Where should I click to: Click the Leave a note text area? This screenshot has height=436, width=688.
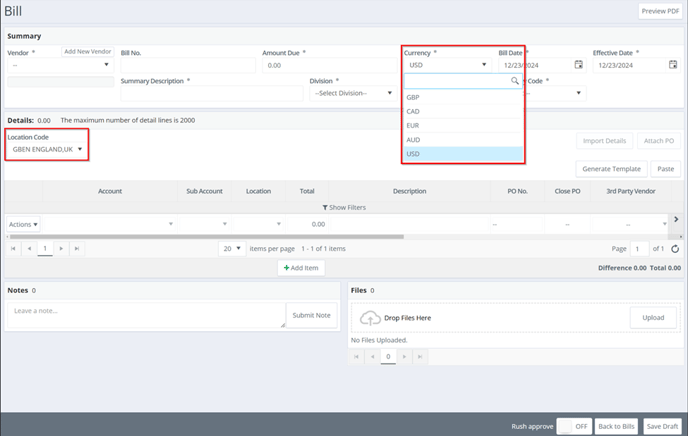[146, 315]
